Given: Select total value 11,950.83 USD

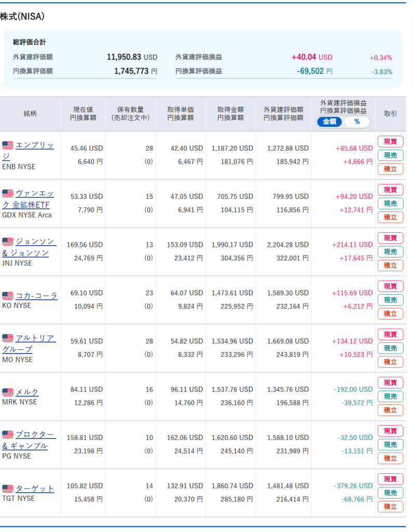Looking at the screenshot, I should (132, 57).
